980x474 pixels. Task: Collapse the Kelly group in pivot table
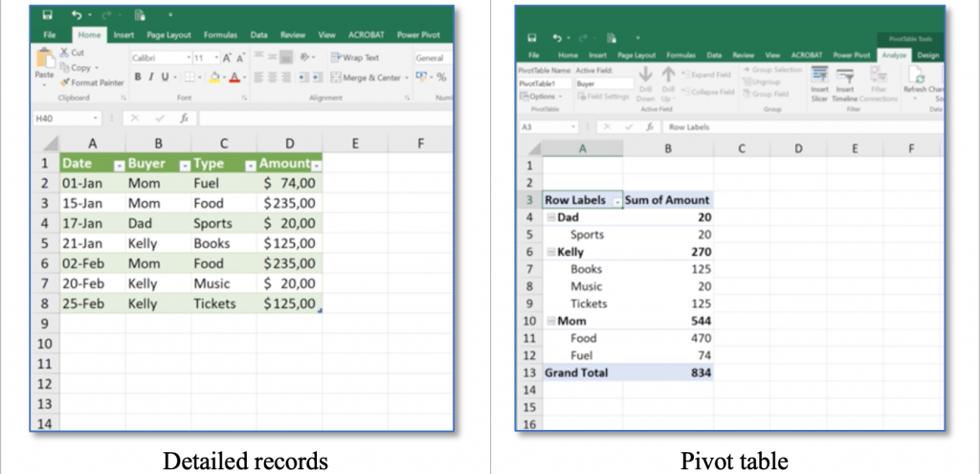pos(551,252)
